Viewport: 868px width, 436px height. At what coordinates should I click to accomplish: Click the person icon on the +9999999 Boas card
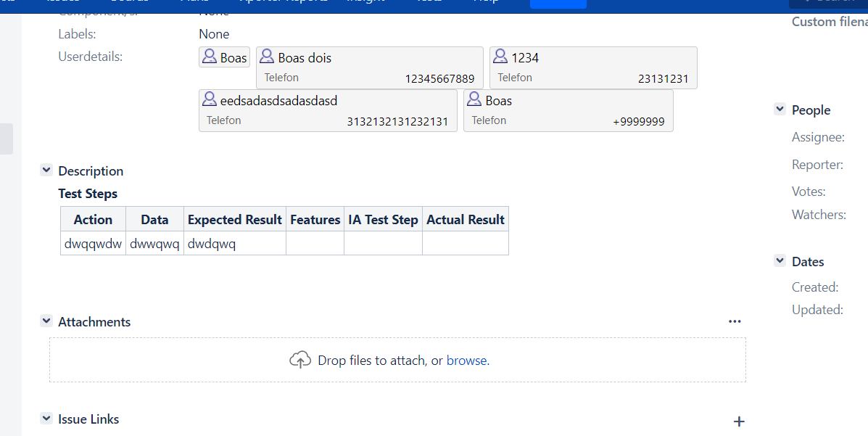(x=474, y=100)
